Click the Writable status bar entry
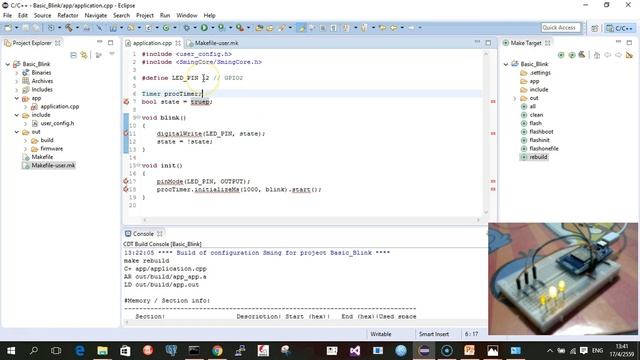Image resolution: width=640 pixels, height=360 pixels. (381, 334)
